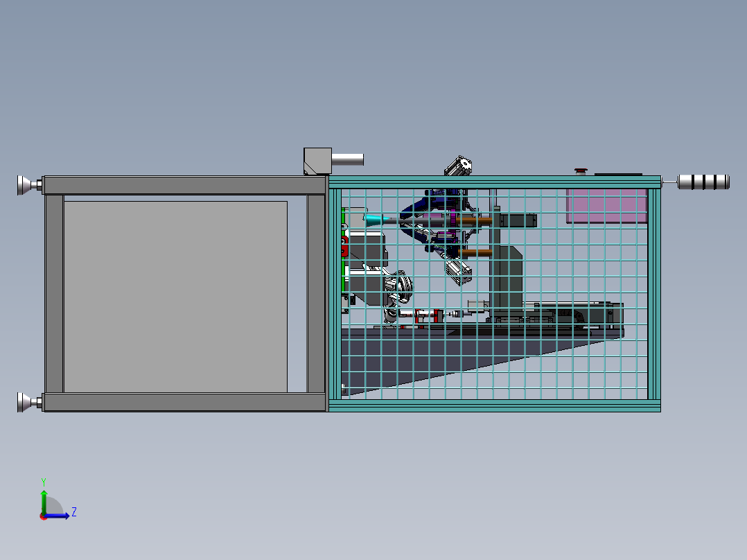Pick the striped signal tower light
Viewport: 747px width, 560px height.
703,182
